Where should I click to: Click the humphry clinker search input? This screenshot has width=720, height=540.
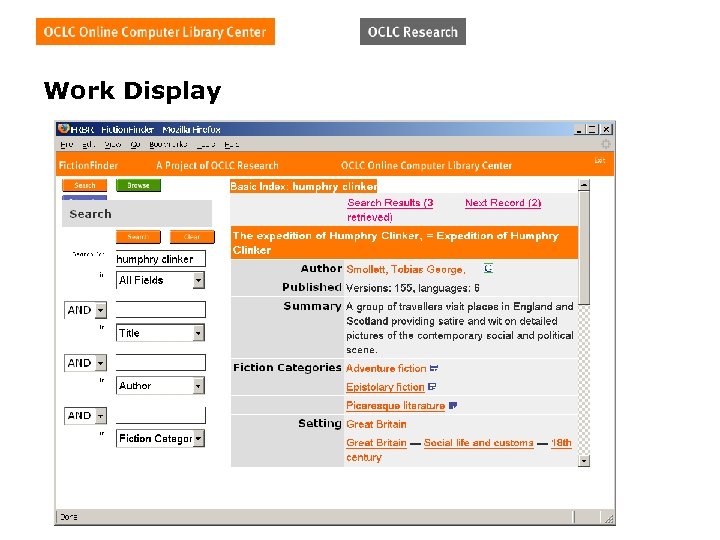point(161,259)
